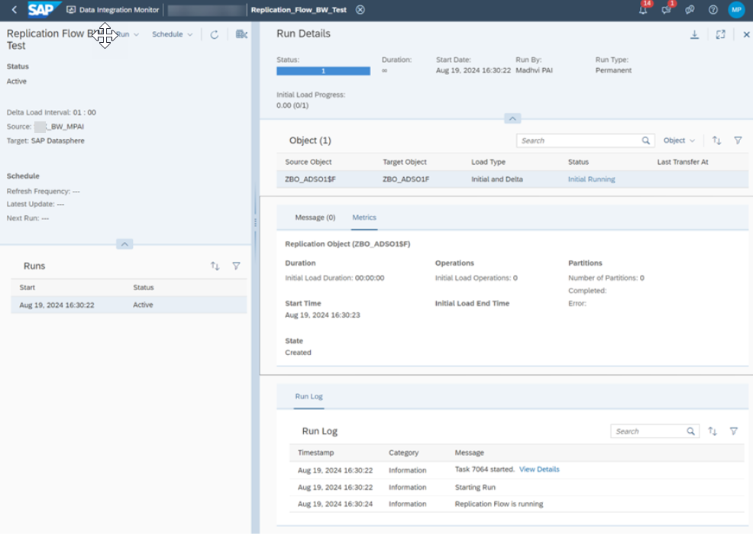This screenshot has width=756, height=539.
Task: Refresh the replication flow status
Action: point(214,34)
